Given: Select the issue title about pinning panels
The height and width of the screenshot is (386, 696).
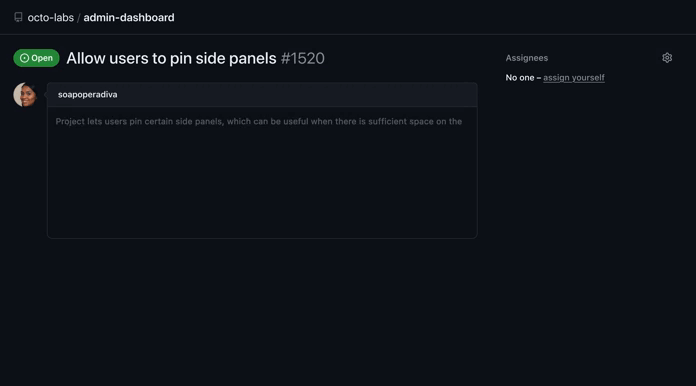Looking at the screenshot, I should click(171, 58).
